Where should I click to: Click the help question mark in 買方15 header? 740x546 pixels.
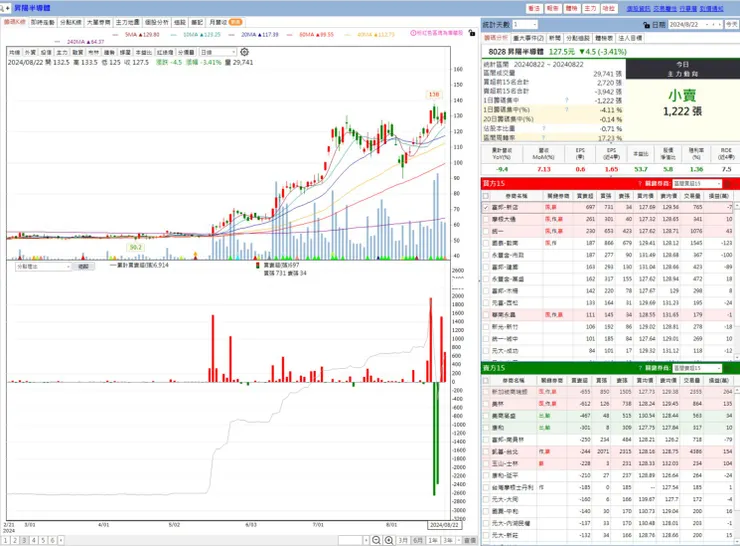[639, 184]
